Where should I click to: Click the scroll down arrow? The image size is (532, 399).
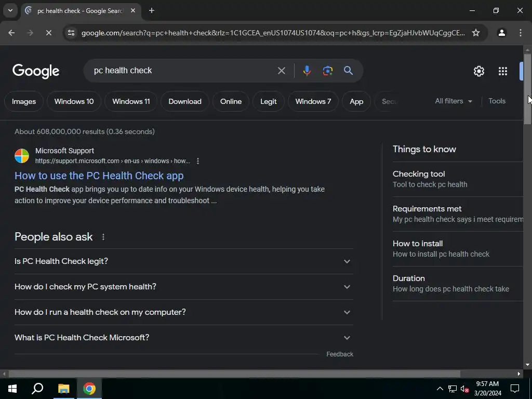tap(527, 365)
